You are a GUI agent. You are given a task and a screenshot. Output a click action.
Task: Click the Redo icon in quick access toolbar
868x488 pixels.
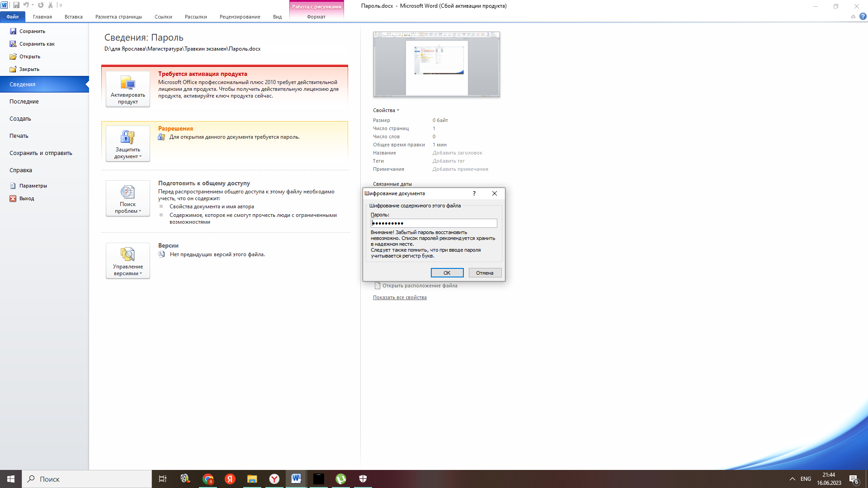click(41, 5)
